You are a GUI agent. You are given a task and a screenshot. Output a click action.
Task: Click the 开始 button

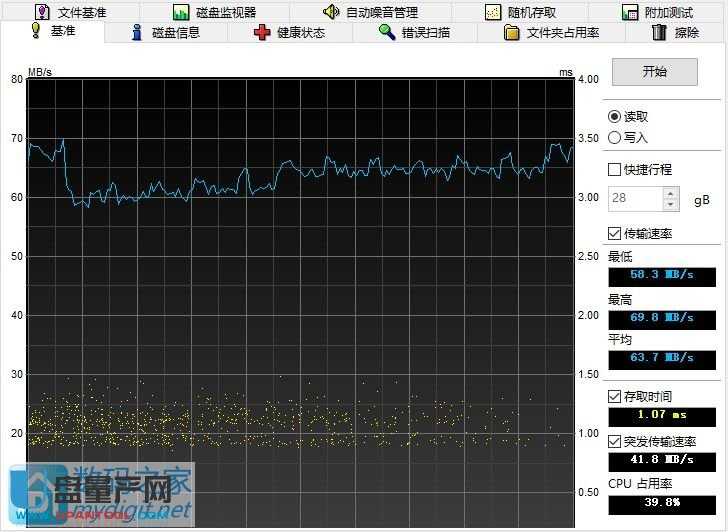[x=655, y=71]
